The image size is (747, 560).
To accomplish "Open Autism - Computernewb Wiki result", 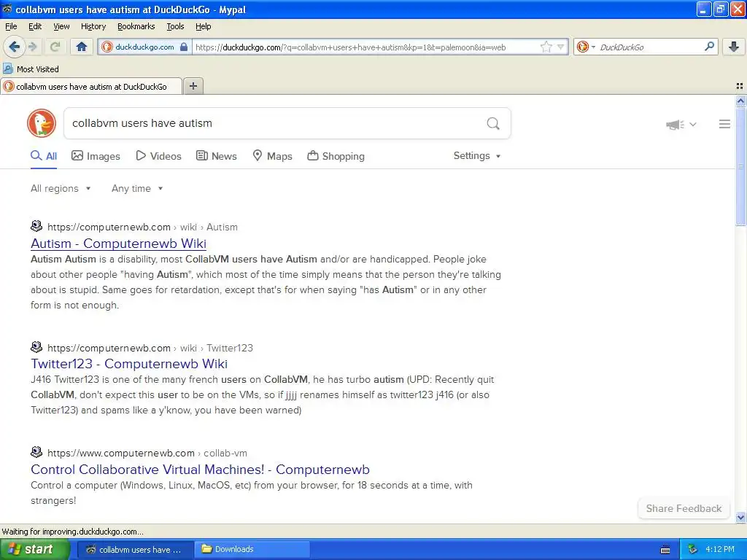I will (119, 244).
